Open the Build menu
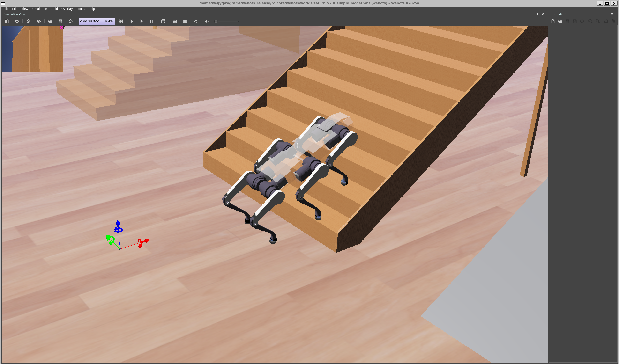Viewport: 619px width, 364px height. (x=54, y=9)
